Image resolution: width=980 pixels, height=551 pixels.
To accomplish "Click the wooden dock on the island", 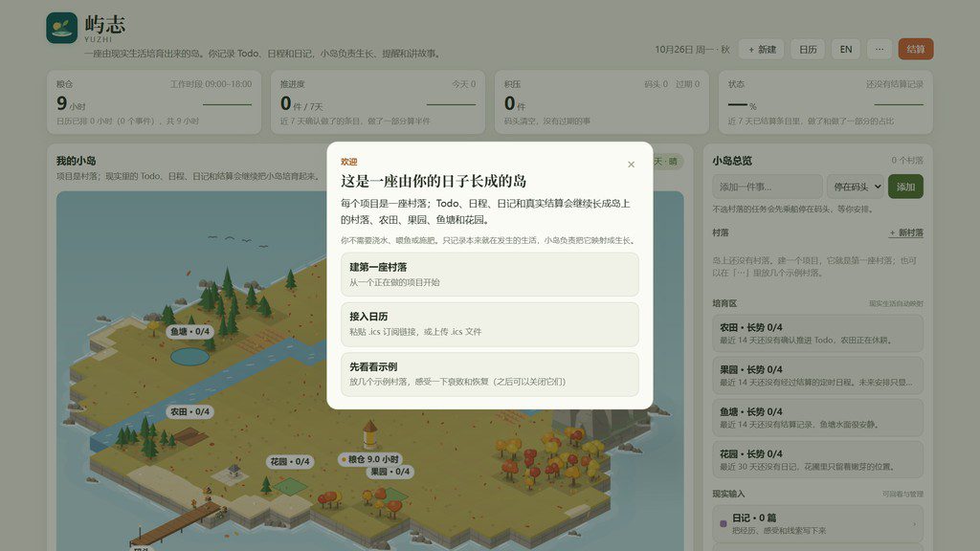I will coord(178,521).
